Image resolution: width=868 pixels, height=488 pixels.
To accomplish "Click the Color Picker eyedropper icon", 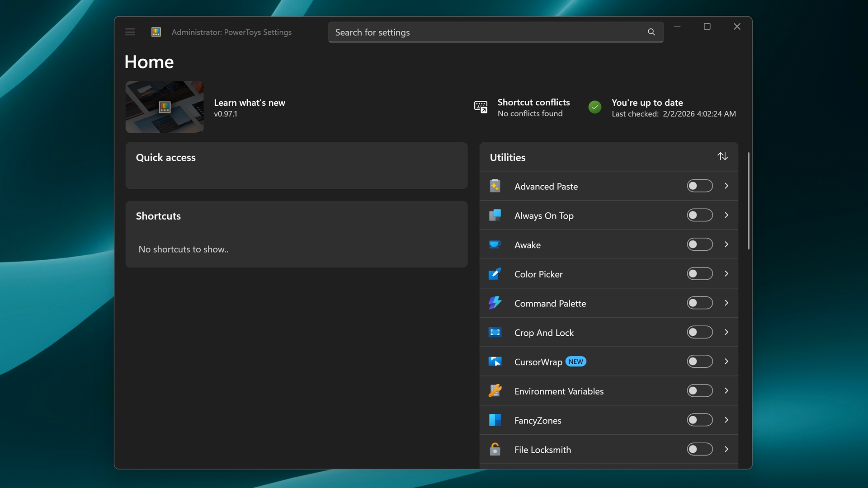I will coord(495,274).
